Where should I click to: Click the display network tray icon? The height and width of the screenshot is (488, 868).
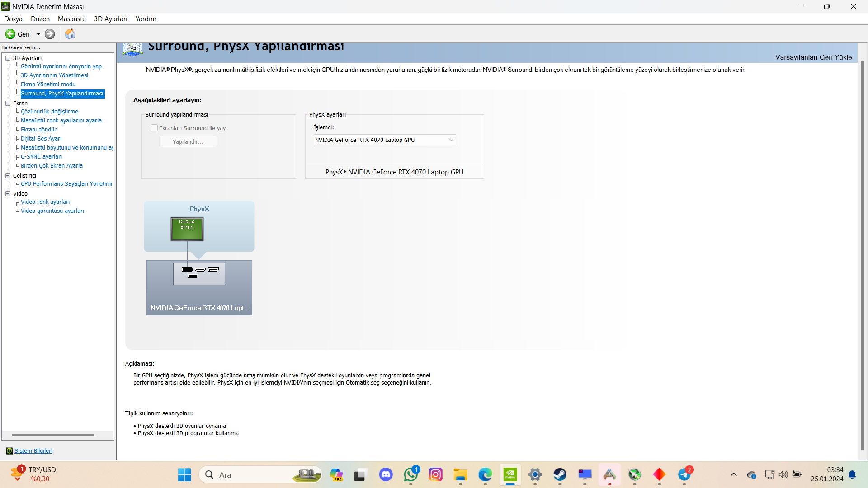coord(769,475)
